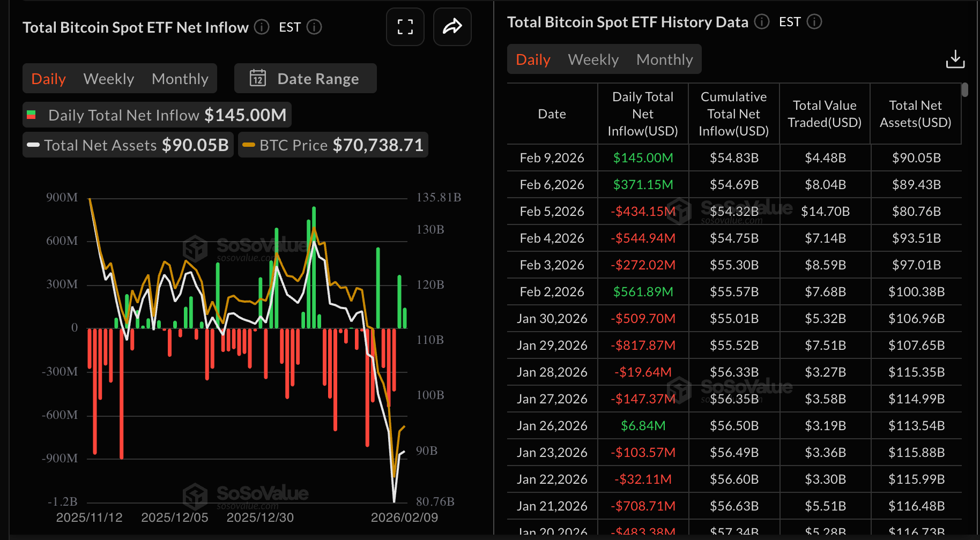Share the Net Inflow chart
Image resolution: width=980 pixels, height=540 pixels.
452,27
